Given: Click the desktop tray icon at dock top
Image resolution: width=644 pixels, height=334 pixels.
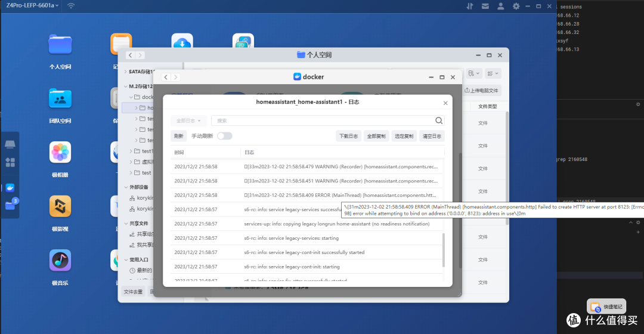Looking at the screenshot, I should click(10, 144).
